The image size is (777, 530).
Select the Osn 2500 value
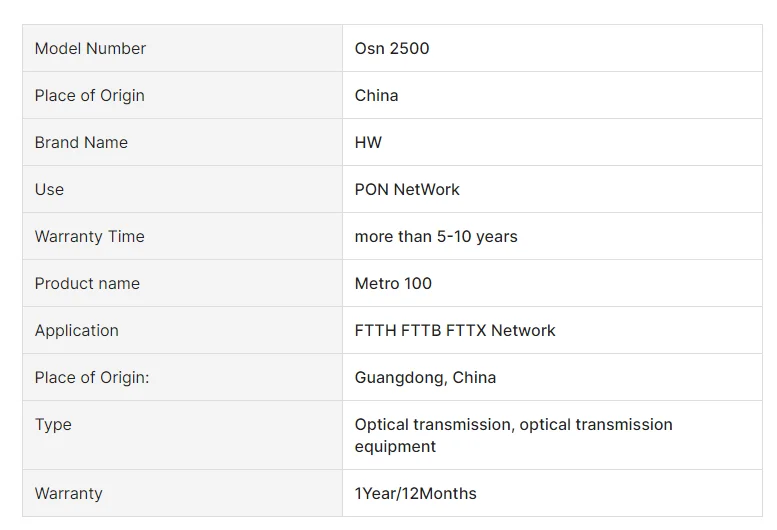(391, 49)
